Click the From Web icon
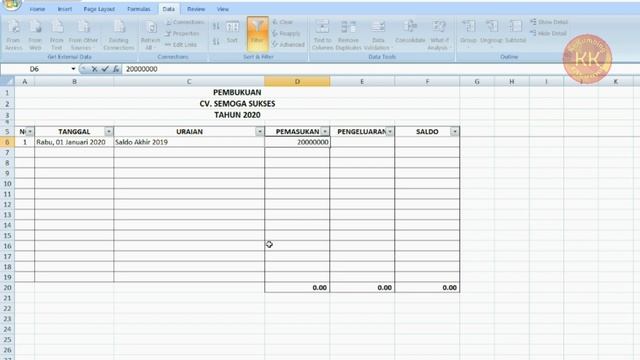 click(35, 35)
